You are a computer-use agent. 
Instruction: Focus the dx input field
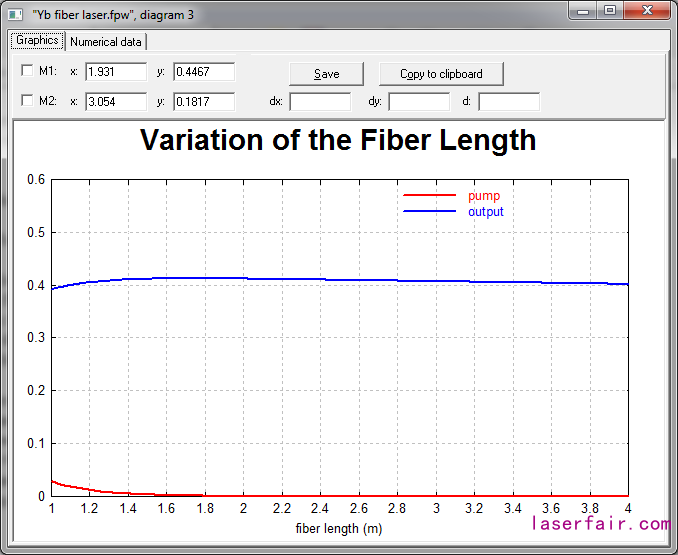pos(320,102)
